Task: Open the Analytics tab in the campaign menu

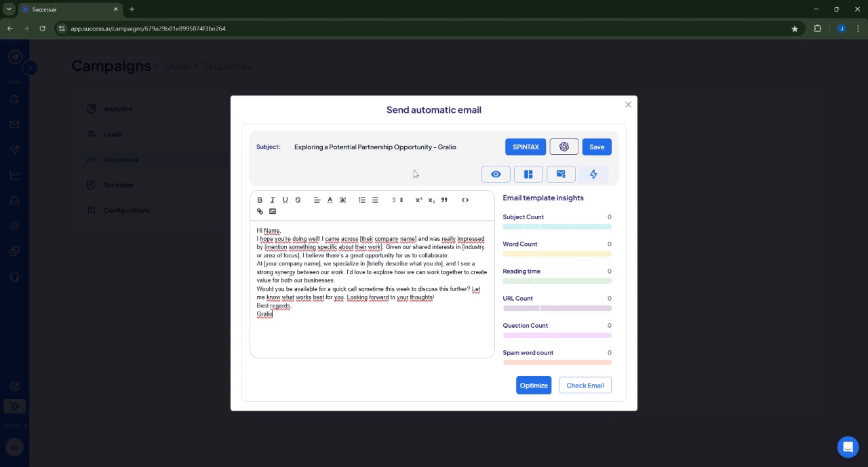Action: pos(118,109)
